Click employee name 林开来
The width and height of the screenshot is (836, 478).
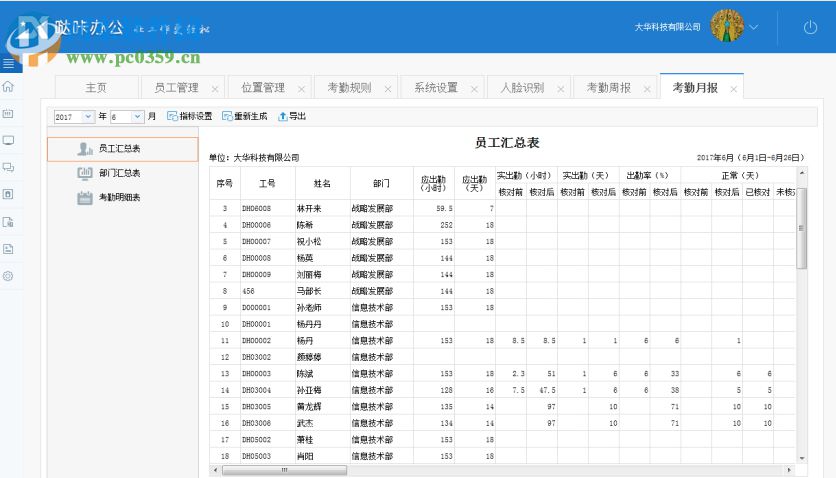pos(309,208)
